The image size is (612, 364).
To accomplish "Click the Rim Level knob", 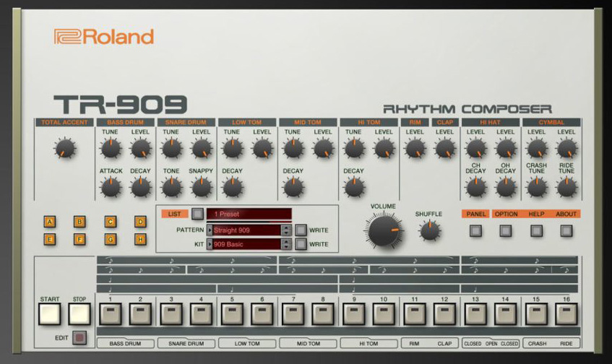I will [415, 149].
